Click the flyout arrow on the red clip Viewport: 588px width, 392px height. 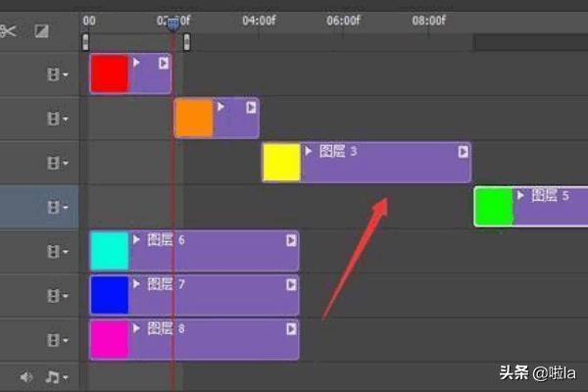pos(164,63)
